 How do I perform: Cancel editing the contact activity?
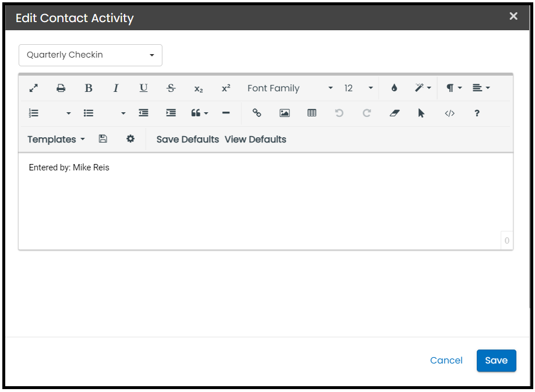pos(446,361)
